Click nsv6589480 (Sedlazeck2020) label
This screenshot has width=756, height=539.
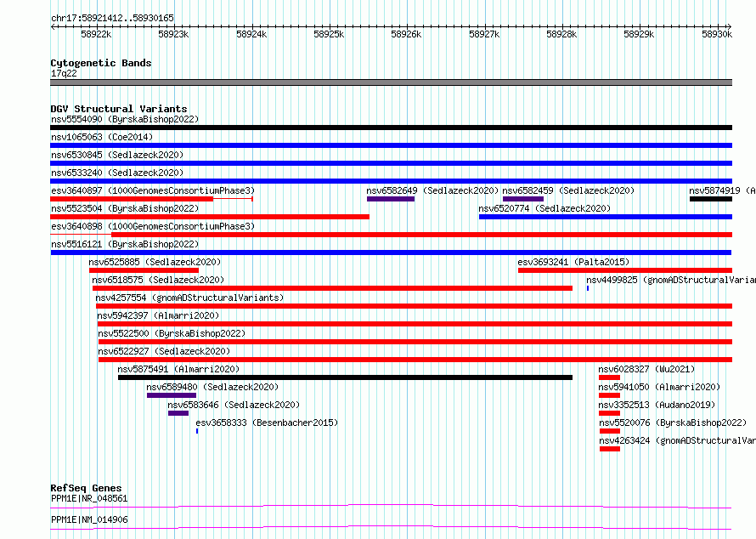(212, 387)
